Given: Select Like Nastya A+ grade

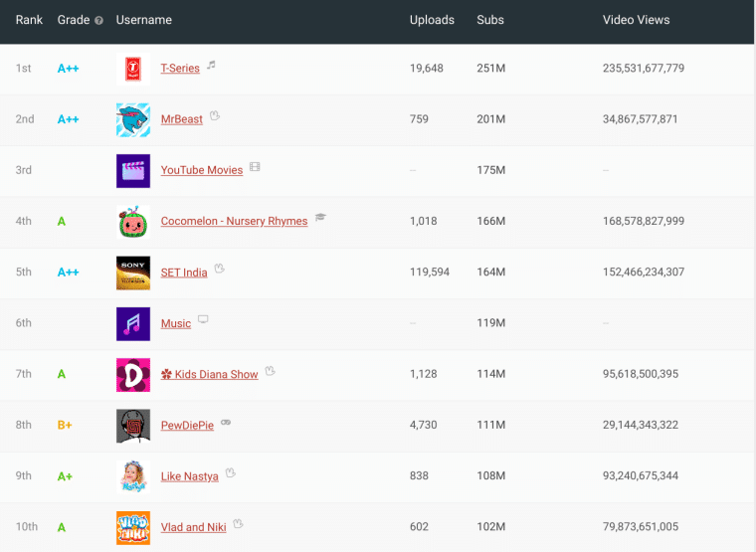Looking at the screenshot, I should click(65, 476).
